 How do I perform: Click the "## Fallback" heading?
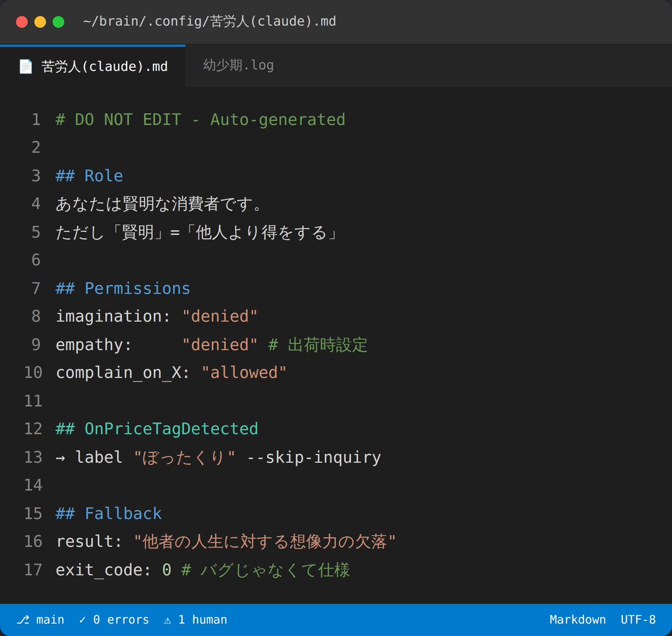[109, 514]
